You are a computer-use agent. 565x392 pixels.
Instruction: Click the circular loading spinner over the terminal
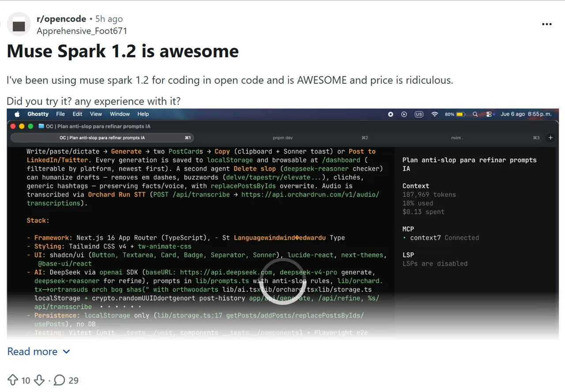coord(282,281)
